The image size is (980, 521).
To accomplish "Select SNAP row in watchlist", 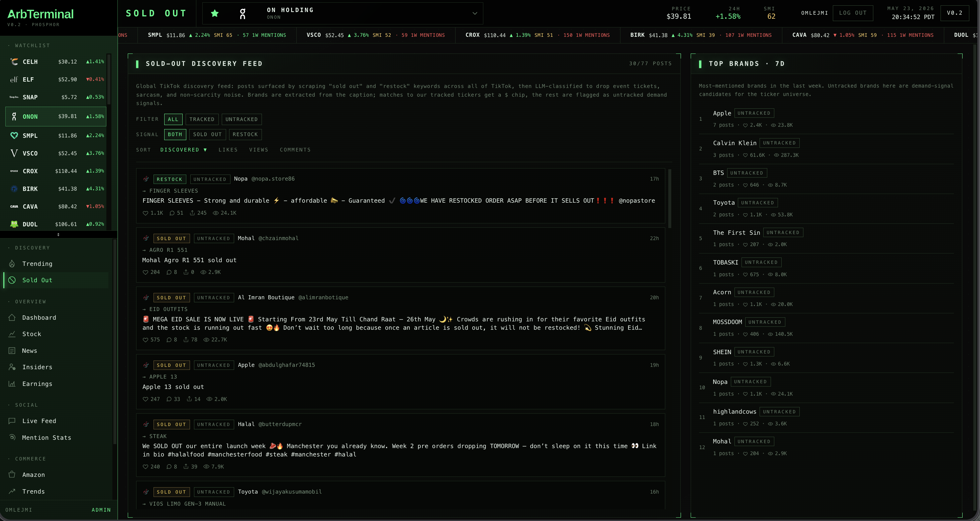I will coord(56,97).
